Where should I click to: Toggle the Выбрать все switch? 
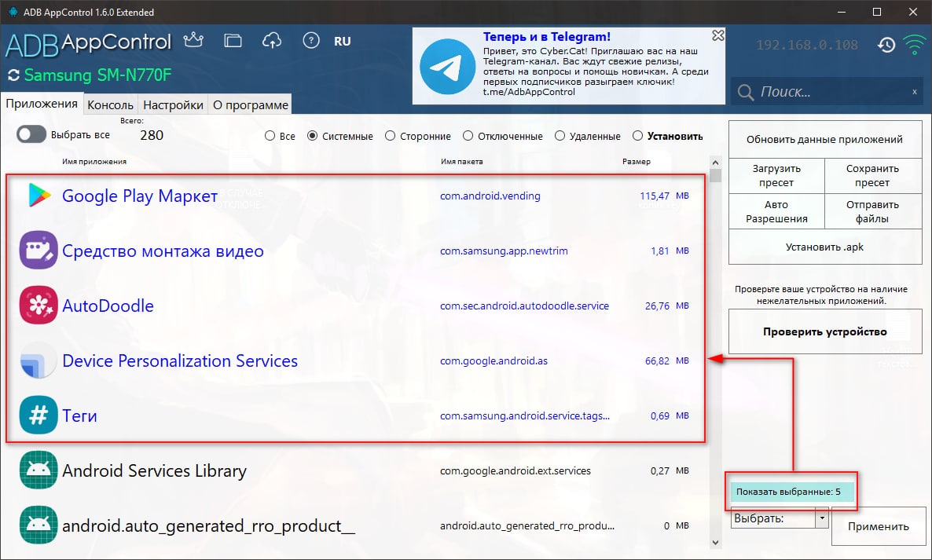31,134
